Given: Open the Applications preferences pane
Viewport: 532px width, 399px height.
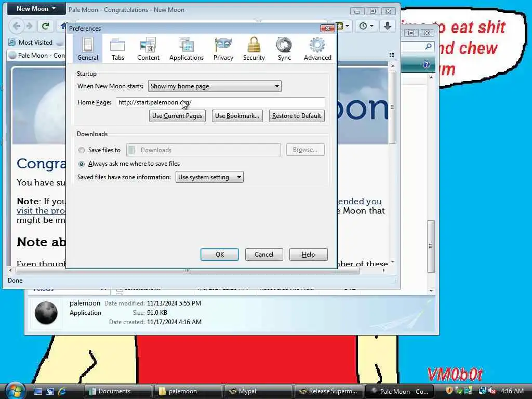Looking at the screenshot, I should tap(187, 48).
